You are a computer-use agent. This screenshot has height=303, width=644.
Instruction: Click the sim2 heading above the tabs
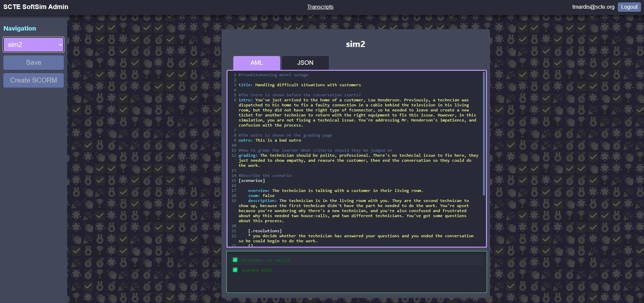point(355,44)
